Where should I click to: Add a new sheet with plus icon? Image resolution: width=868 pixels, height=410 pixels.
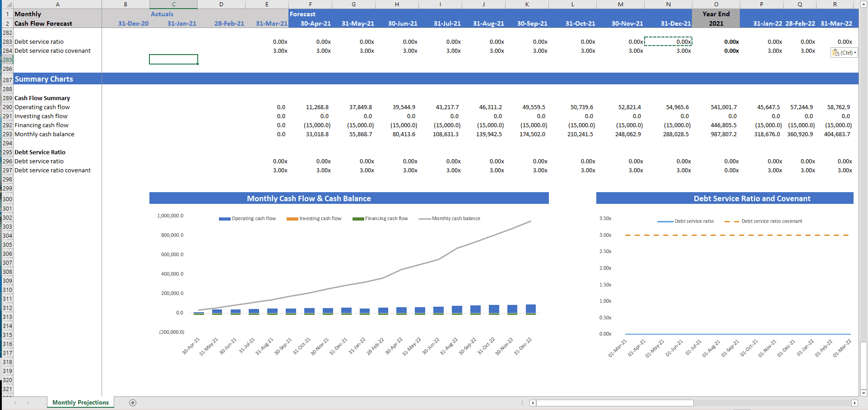pos(133,403)
